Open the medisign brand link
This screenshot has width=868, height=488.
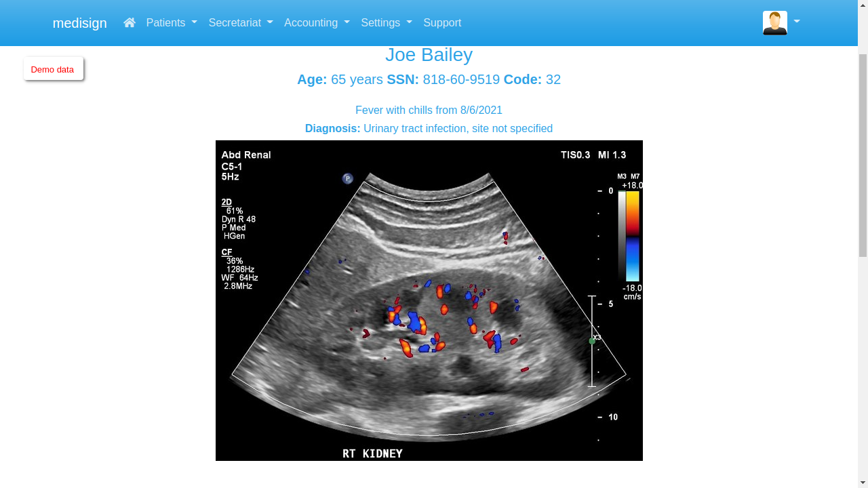pos(79,22)
